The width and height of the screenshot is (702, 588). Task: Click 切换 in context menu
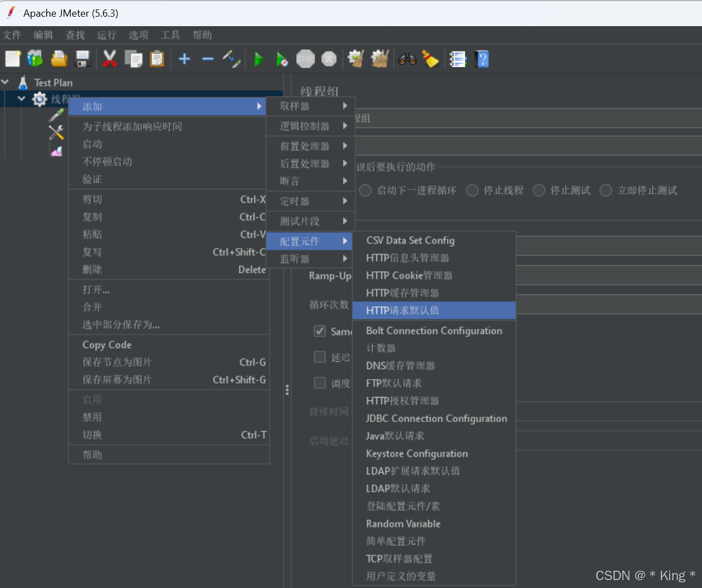click(169, 435)
